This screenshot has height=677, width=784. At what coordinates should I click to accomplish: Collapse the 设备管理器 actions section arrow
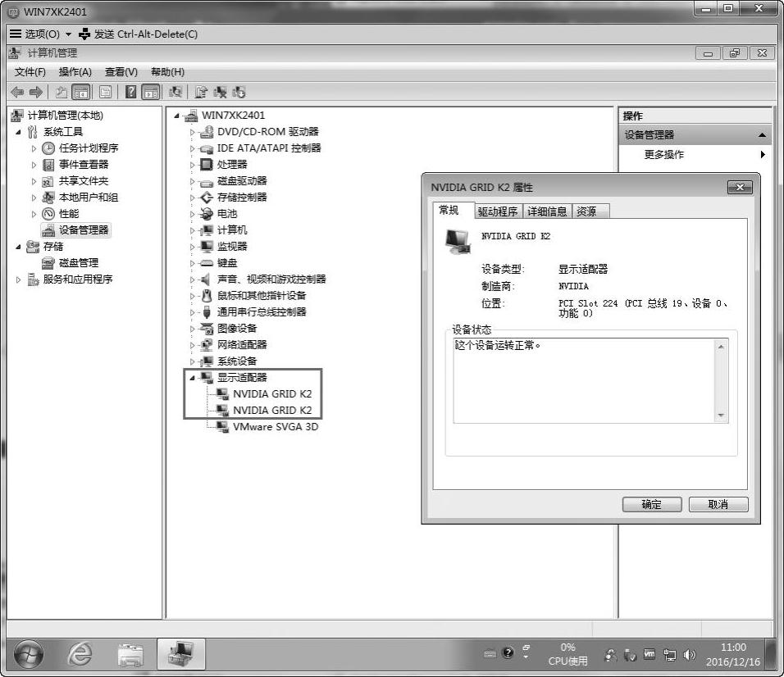coord(762,135)
